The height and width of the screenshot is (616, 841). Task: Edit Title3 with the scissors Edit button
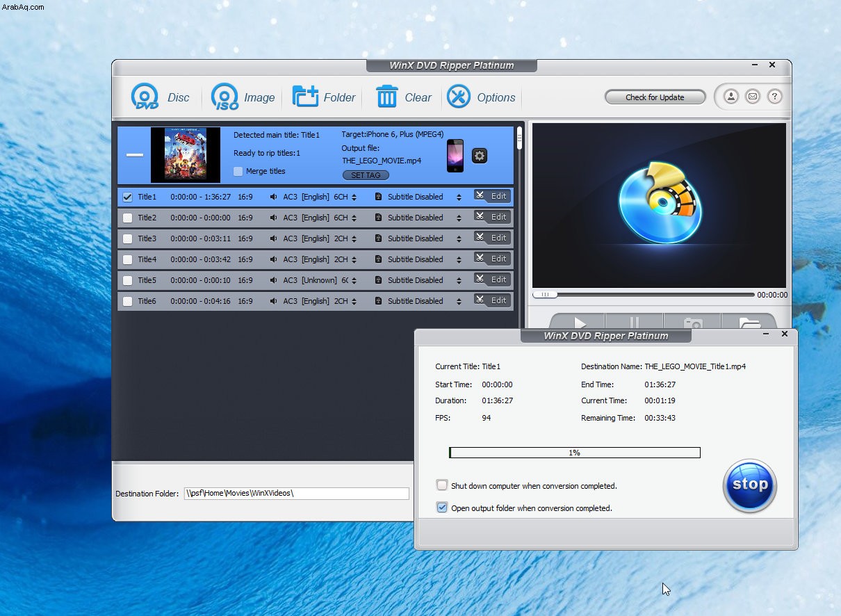tap(492, 238)
